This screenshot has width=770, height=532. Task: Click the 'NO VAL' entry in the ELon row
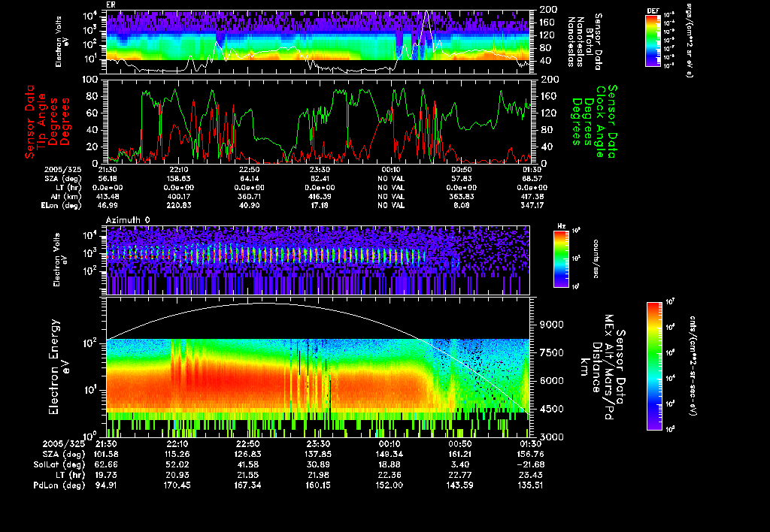tap(391, 206)
